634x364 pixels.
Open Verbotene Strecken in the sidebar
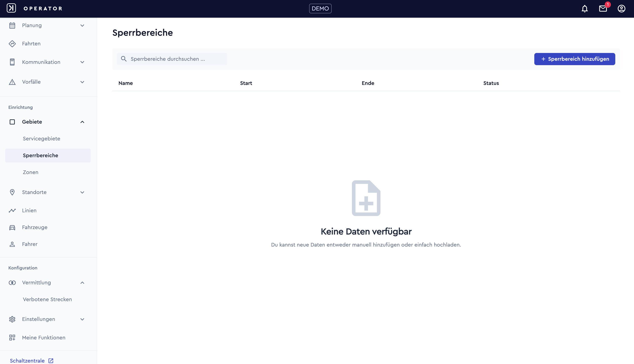pos(47,299)
